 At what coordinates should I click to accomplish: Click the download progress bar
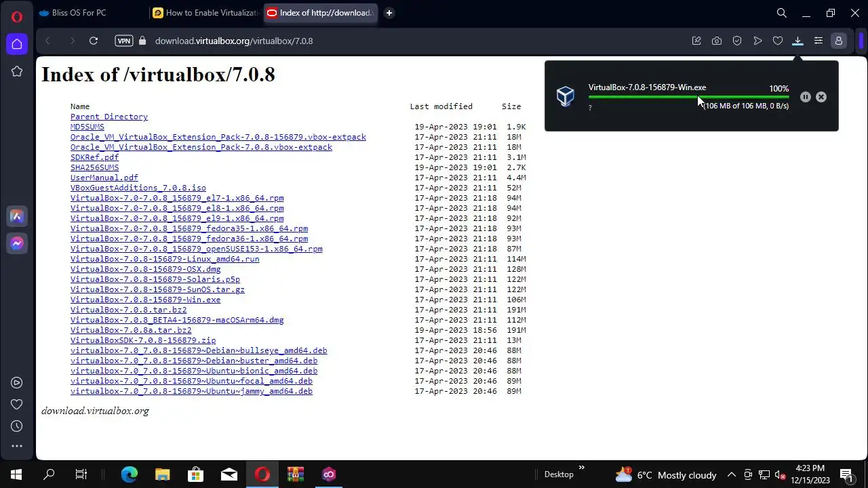(x=688, y=98)
